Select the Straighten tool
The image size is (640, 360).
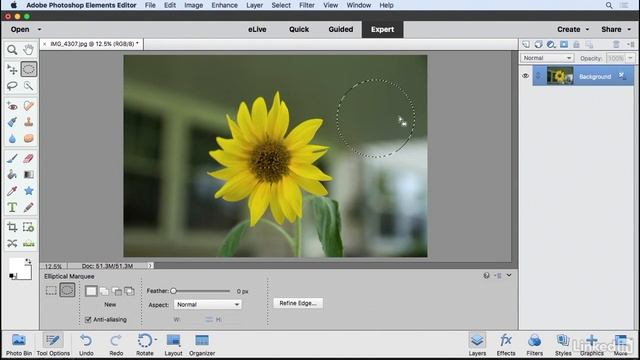(28, 243)
